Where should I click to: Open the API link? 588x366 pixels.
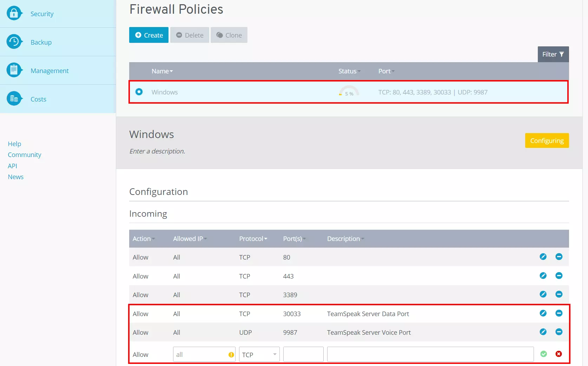(13, 166)
